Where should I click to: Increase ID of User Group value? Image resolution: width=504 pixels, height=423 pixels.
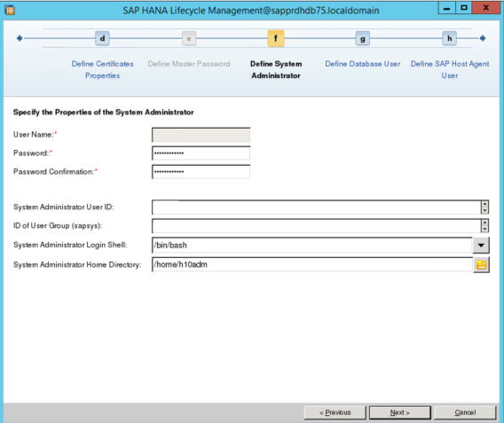click(x=484, y=223)
